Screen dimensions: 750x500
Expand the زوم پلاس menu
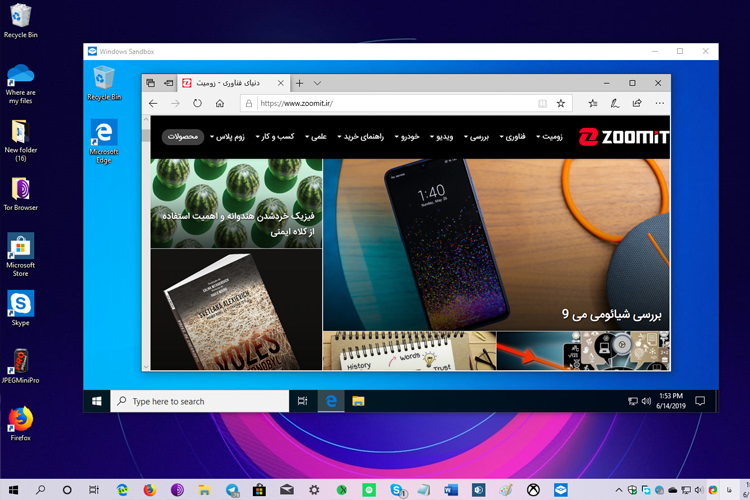pos(227,137)
